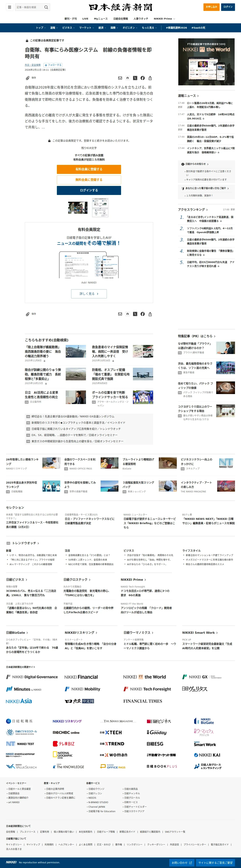Open NIKKEI Mobility logo link
241x868 pixels.
[82, 689]
